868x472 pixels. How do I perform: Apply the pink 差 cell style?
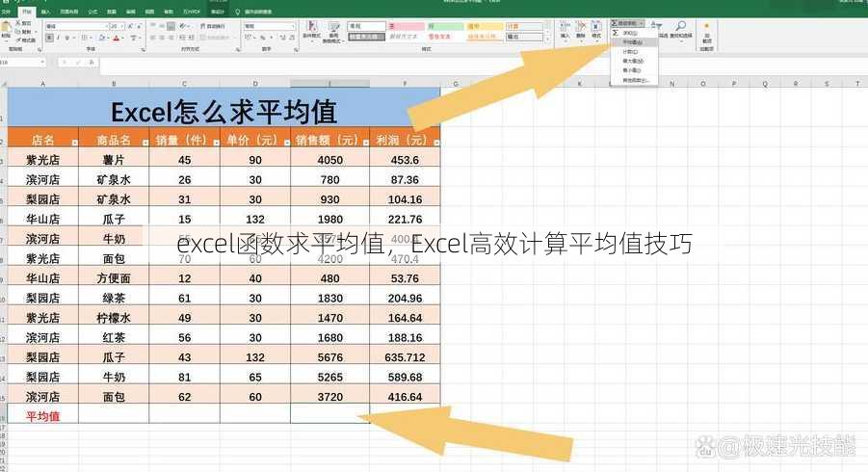point(407,26)
